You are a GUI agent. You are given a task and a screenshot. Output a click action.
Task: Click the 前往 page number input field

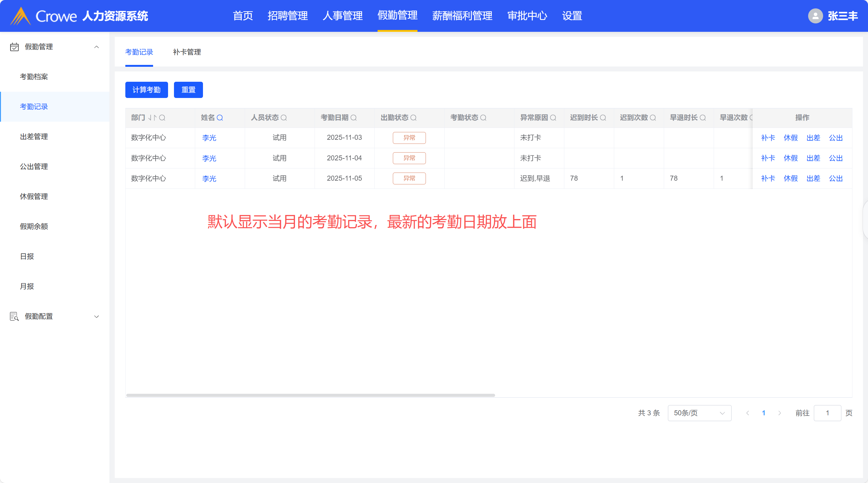point(827,413)
